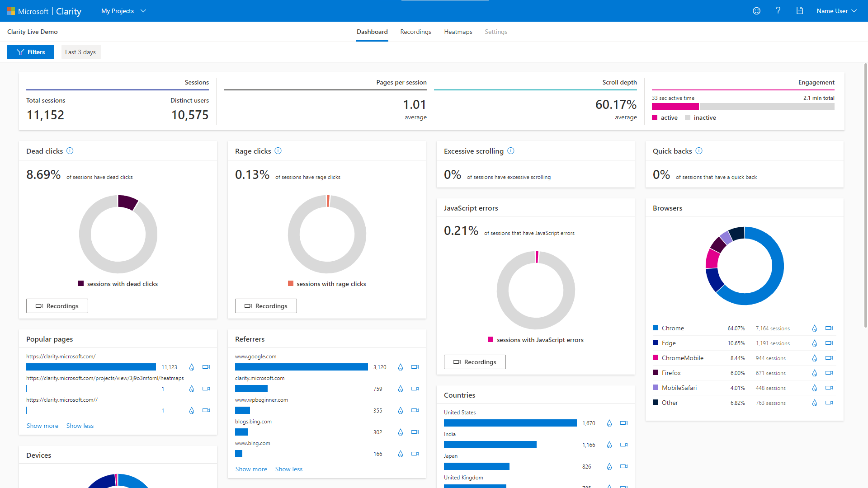The width and height of the screenshot is (868, 488).
Task: Click recordings icon for United States row
Action: [623, 423]
